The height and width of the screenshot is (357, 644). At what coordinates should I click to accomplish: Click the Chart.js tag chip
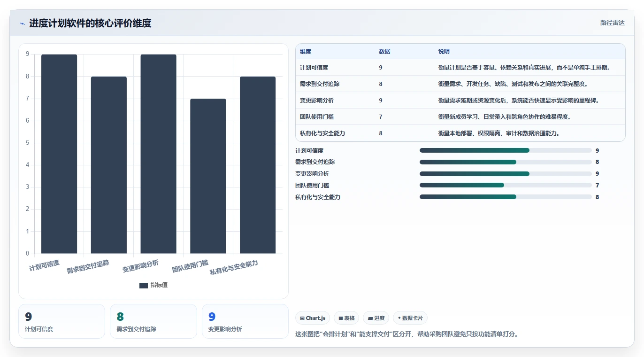point(313,318)
